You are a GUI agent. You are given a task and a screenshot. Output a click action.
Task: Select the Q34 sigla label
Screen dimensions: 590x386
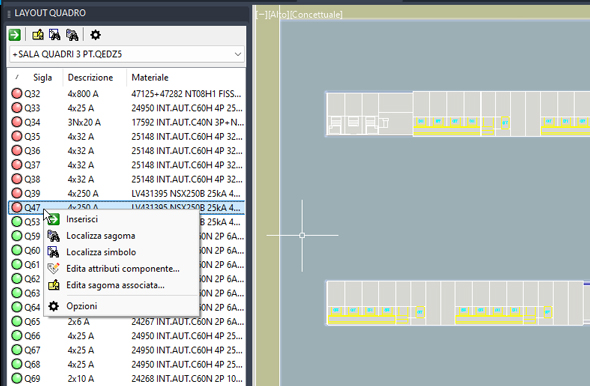click(x=32, y=122)
